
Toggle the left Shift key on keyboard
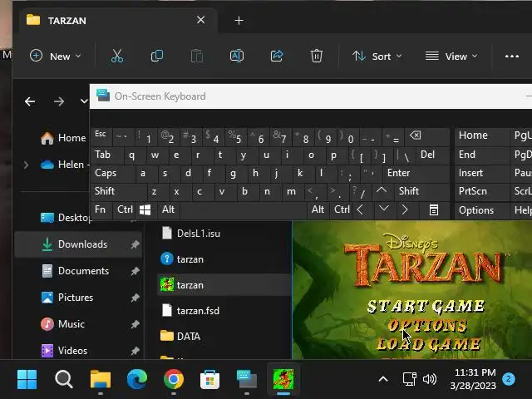(x=119, y=192)
